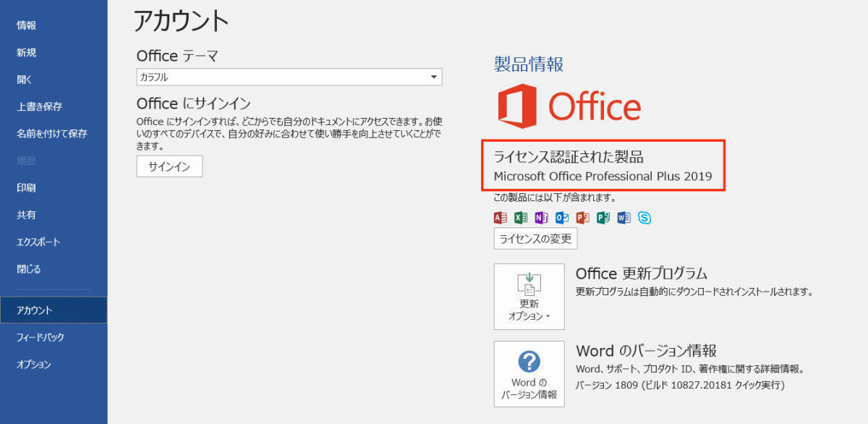The height and width of the screenshot is (424, 868).
Task: Select 情報 in the sidebar
Action: (x=27, y=25)
